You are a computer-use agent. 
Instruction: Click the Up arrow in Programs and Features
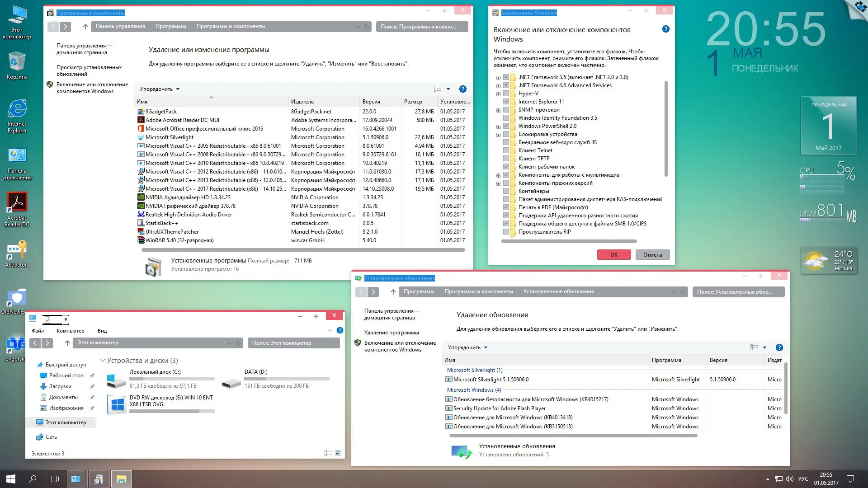click(85, 27)
